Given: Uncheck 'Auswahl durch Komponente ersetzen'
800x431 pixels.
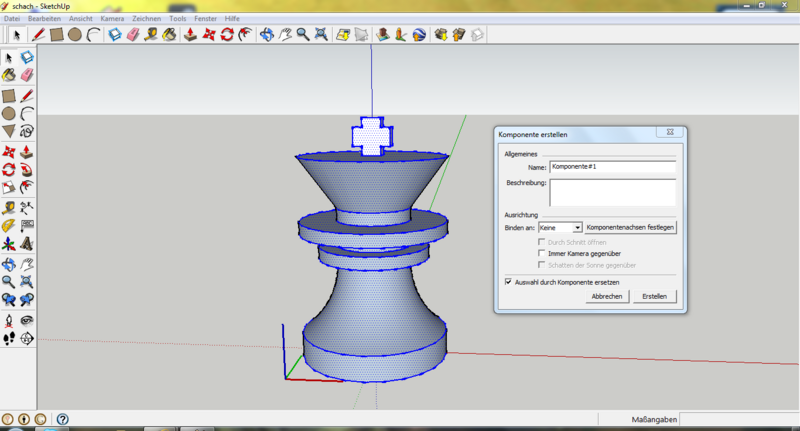Looking at the screenshot, I should (x=509, y=282).
